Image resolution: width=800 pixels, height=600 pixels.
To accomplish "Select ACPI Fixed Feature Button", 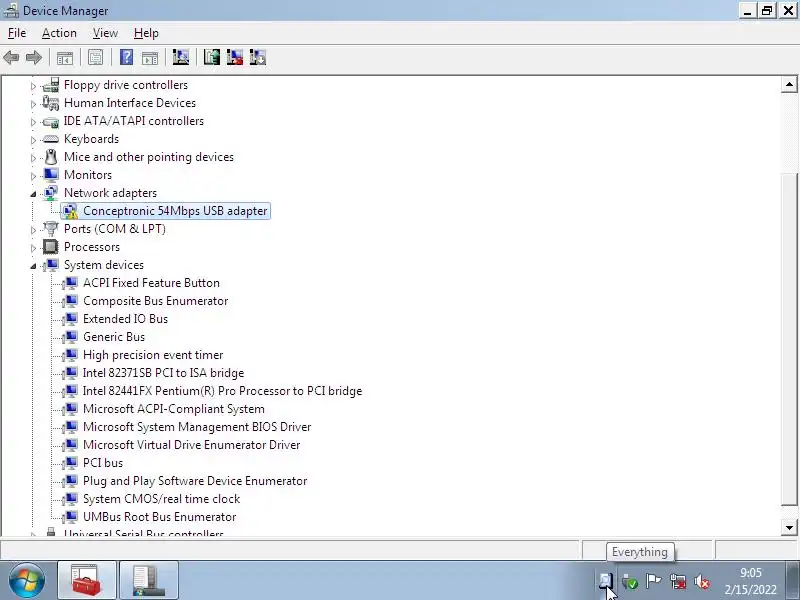I will [151, 283].
